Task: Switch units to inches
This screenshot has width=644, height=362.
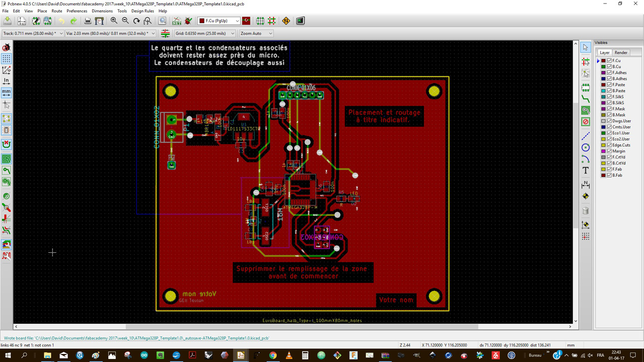Action: (6, 81)
